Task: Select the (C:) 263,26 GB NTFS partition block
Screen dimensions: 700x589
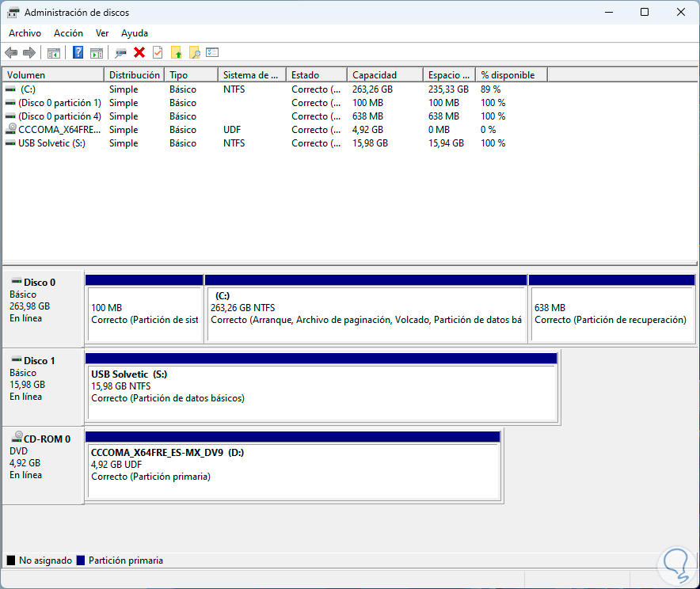Action: 366,313
